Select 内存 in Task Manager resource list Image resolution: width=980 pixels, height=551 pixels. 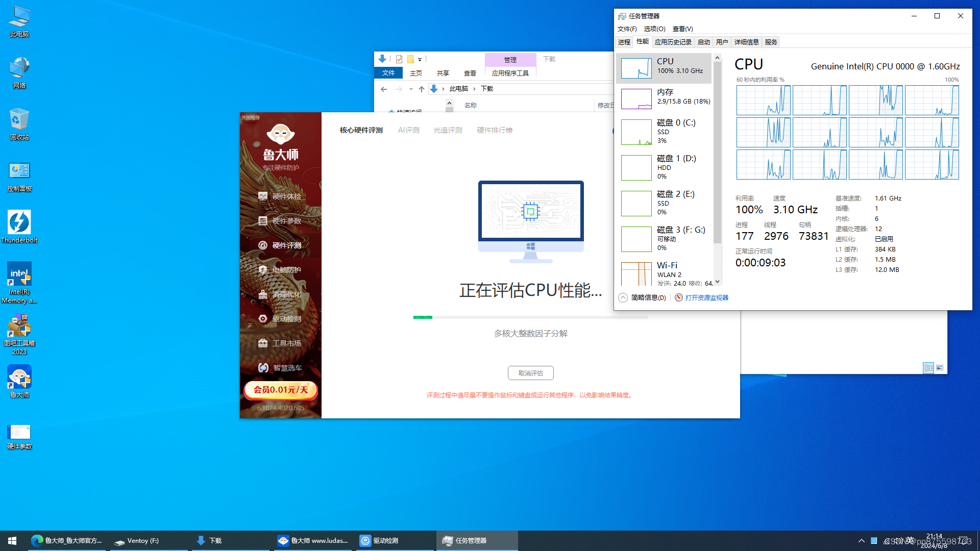pyautogui.click(x=664, y=98)
